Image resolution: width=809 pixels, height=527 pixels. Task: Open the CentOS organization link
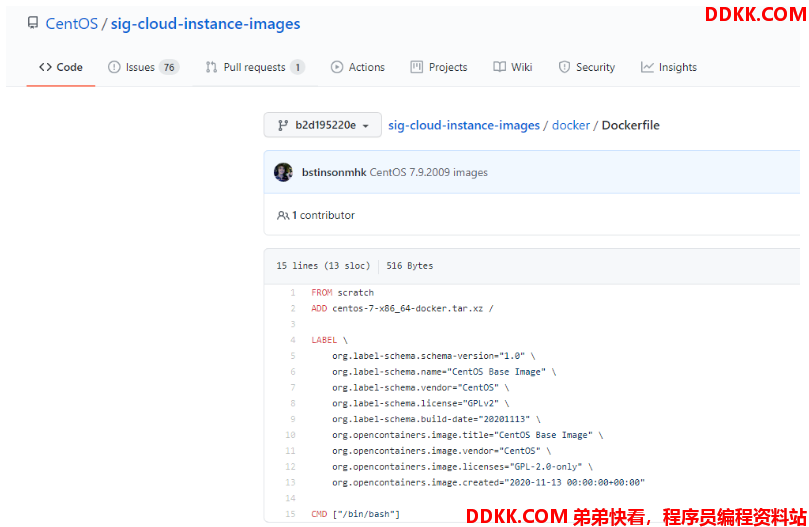tap(71, 24)
